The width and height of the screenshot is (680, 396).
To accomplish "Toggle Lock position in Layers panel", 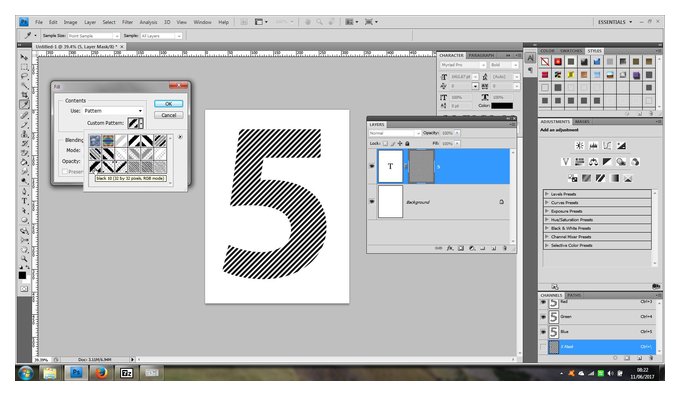I will coord(400,144).
